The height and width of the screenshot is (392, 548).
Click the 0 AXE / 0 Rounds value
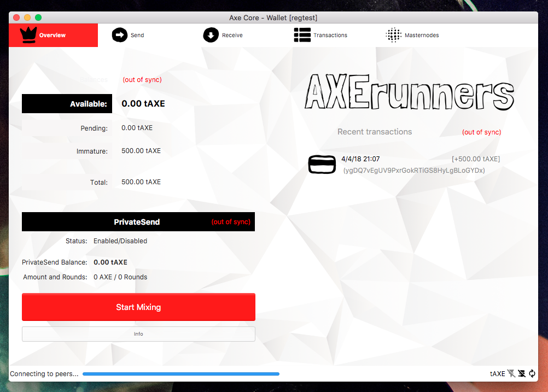coord(120,277)
